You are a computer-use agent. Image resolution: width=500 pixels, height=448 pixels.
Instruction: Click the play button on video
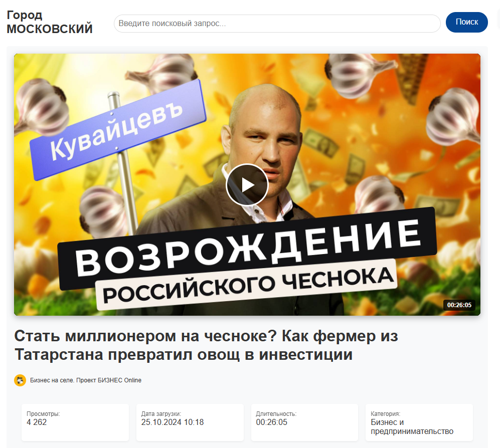click(247, 185)
